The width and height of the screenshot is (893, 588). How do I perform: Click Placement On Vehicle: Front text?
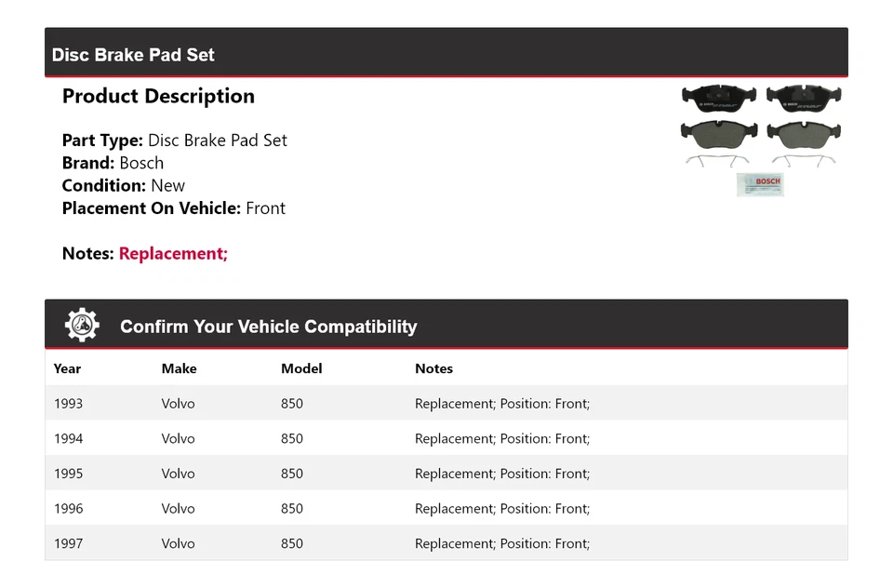[x=173, y=208]
